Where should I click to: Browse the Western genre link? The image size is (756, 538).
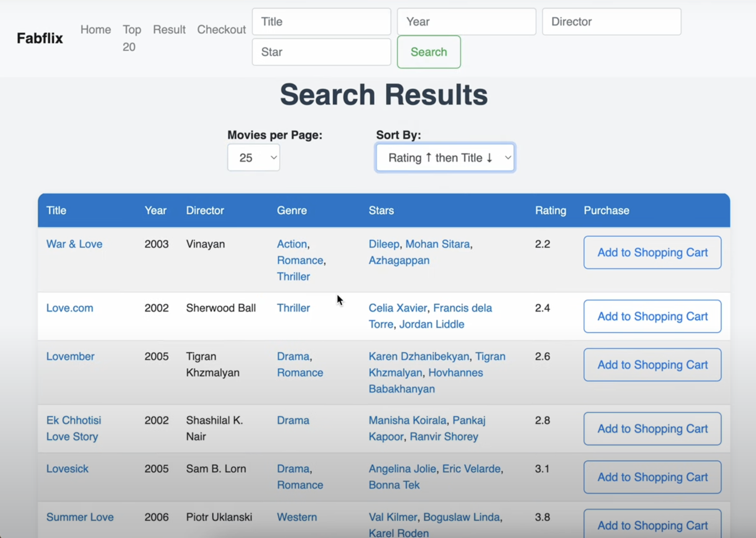(297, 517)
